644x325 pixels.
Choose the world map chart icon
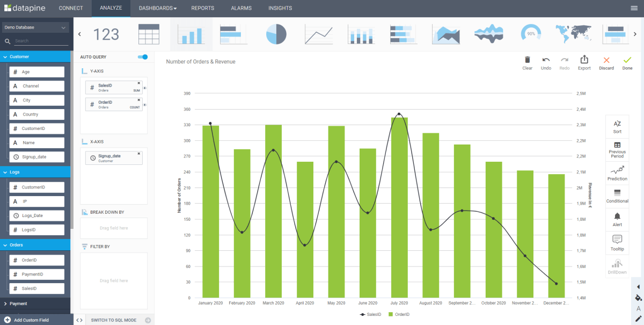click(573, 34)
